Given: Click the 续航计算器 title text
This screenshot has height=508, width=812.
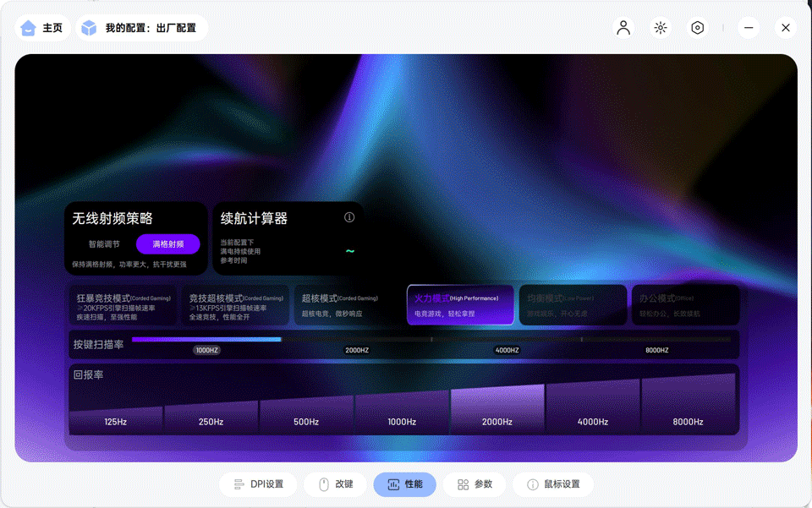Looking at the screenshot, I should click(254, 218).
